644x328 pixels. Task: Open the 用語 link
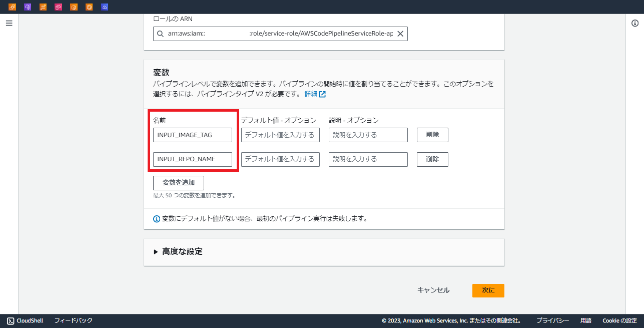coord(586,320)
